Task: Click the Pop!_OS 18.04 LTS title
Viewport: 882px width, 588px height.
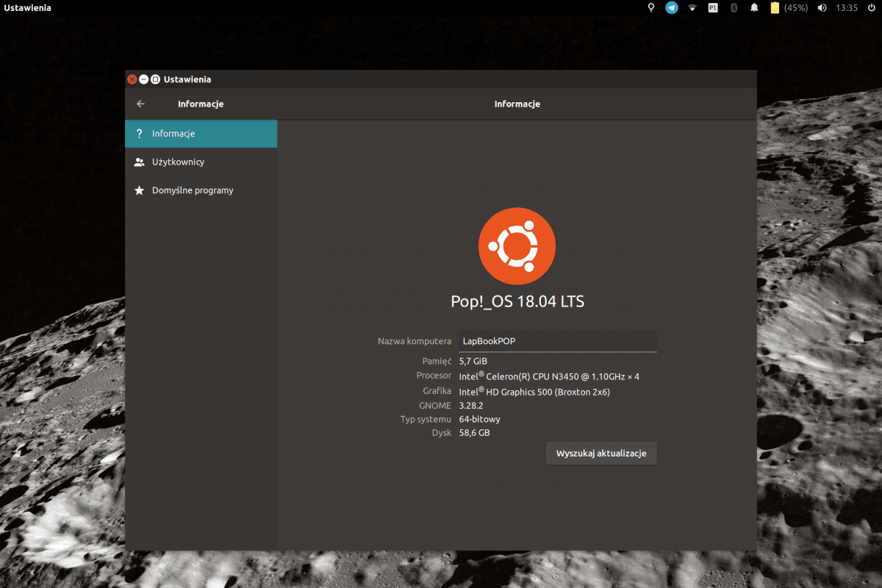Action: tap(517, 301)
